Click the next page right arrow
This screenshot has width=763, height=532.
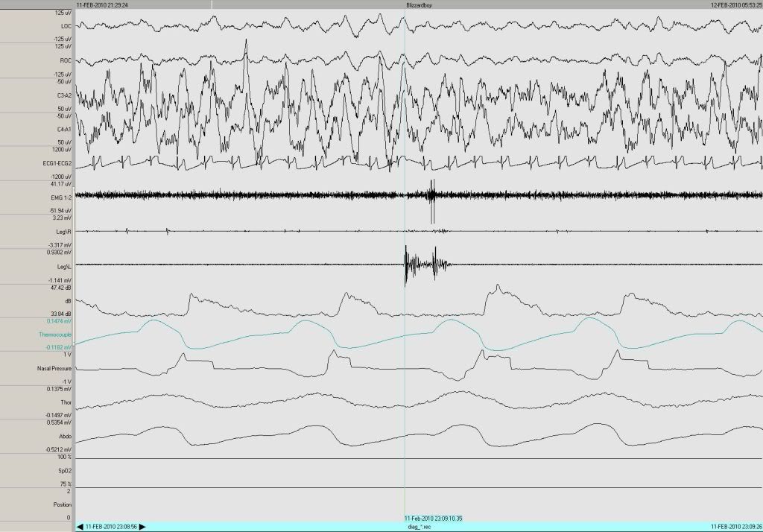pyautogui.click(x=143, y=527)
